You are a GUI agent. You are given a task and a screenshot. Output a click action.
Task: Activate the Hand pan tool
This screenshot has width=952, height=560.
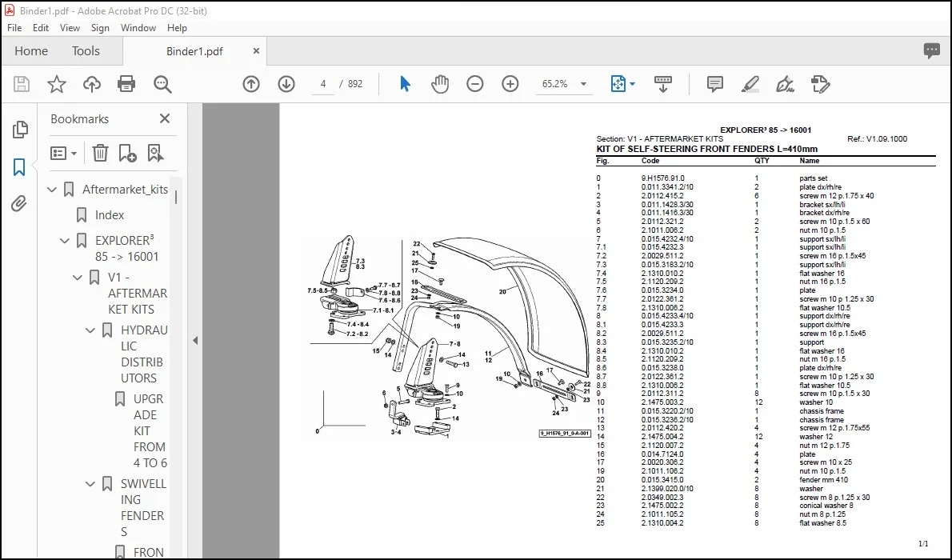[439, 84]
